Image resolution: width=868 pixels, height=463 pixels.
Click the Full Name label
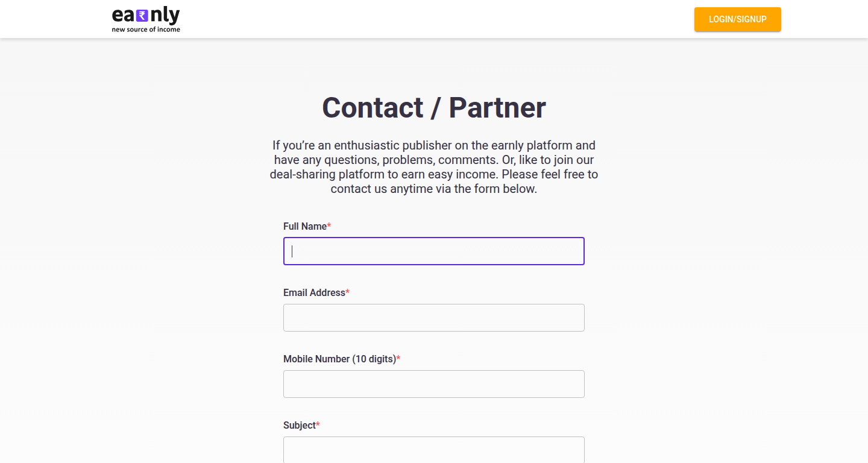pyautogui.click(x=304, y=226)
